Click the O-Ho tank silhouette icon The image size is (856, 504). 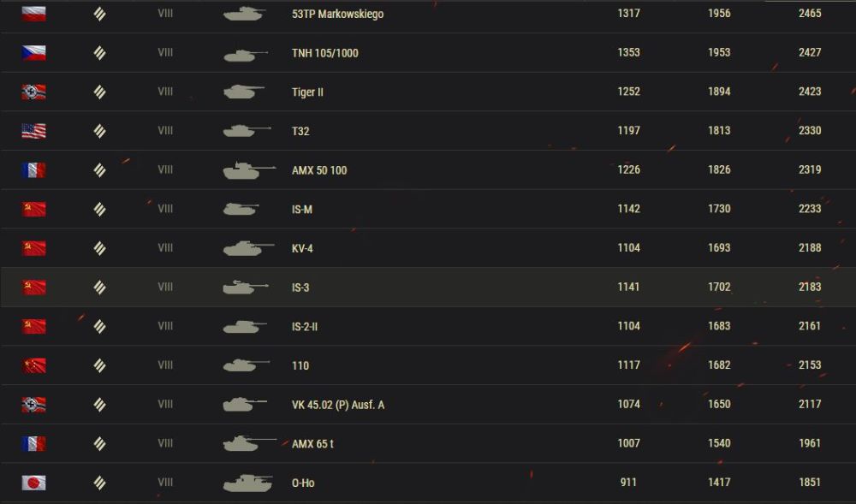(248, 483)
